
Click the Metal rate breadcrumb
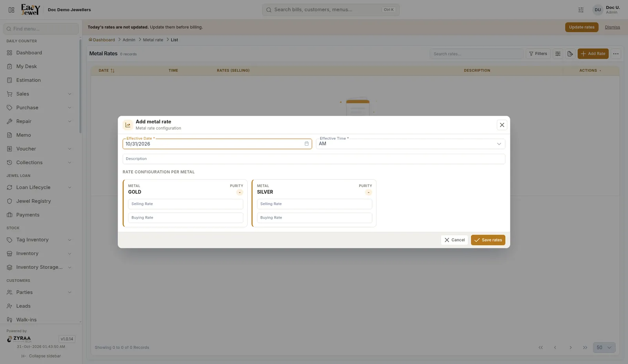(x=153, y=40)
